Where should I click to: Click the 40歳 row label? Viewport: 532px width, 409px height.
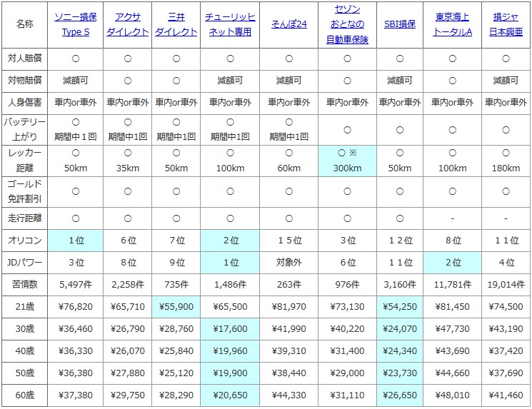(24, 350)
